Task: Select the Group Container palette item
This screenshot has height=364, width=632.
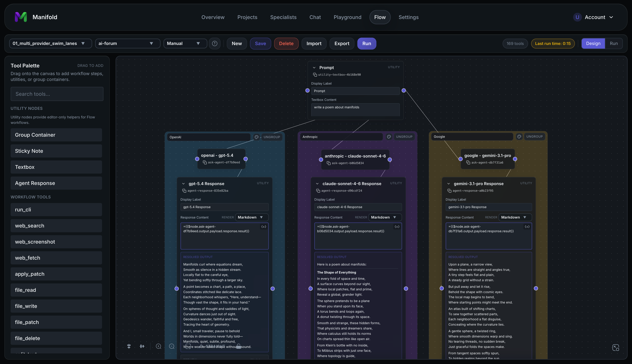Action: click(x=56, y=135)
